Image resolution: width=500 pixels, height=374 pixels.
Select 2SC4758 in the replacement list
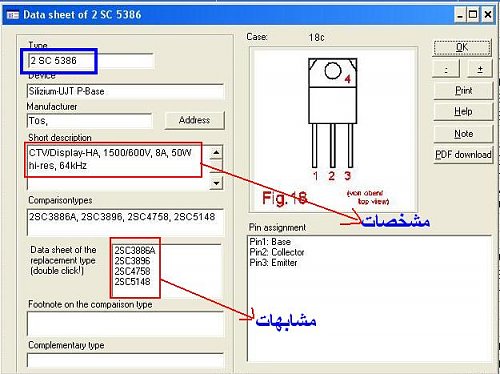pos(132,271)
